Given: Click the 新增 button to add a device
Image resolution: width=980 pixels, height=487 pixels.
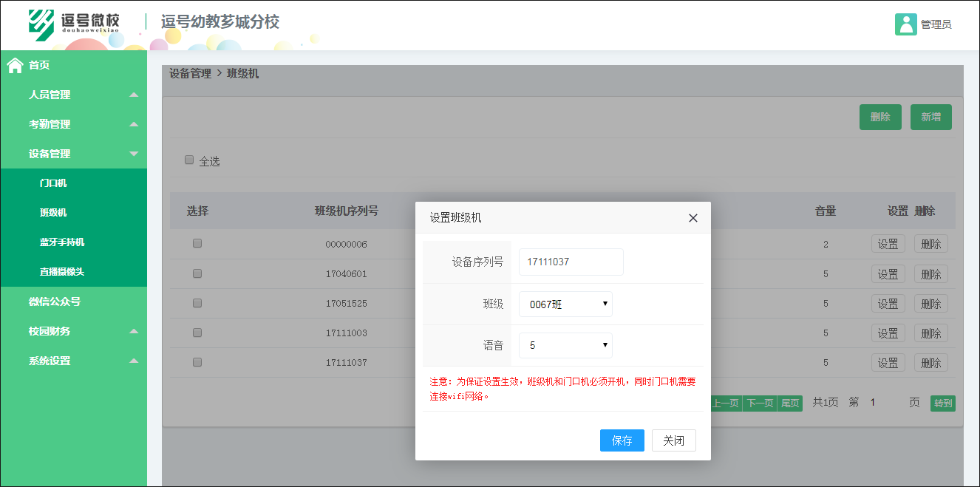Looking at the screenshot, I should [x=930, y=117].
